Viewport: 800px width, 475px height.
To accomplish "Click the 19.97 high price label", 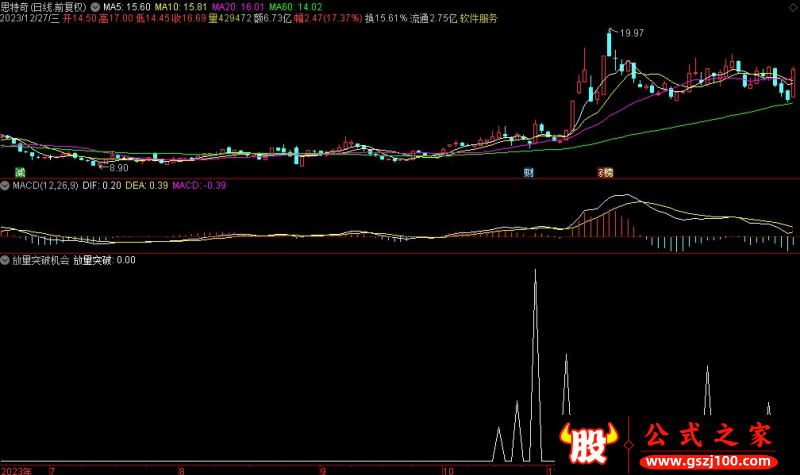I will point(632,33).
